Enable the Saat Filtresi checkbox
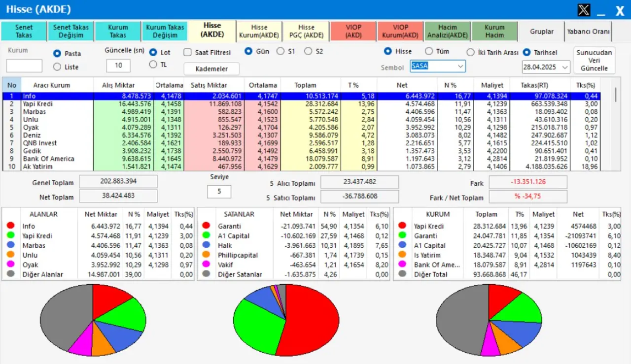This screenshot has width=631, height=364. point(187,52)
